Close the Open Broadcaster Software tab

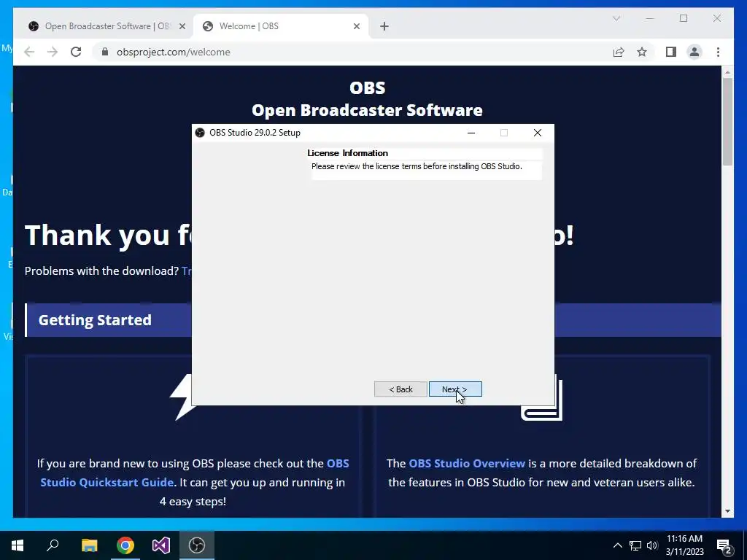(x=182, y=26)
